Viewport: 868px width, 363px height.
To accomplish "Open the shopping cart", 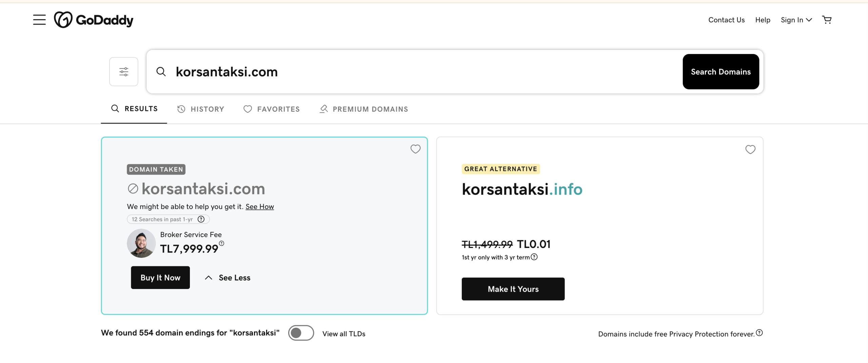I will coord(827,20).
